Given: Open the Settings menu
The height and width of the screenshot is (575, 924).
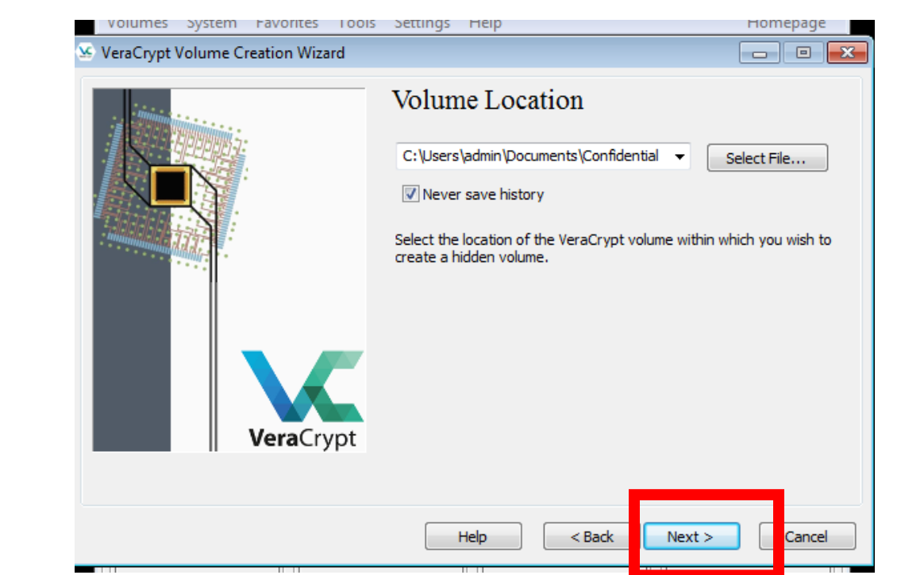Looking at the screenshot, I should (x=422, y=24).
